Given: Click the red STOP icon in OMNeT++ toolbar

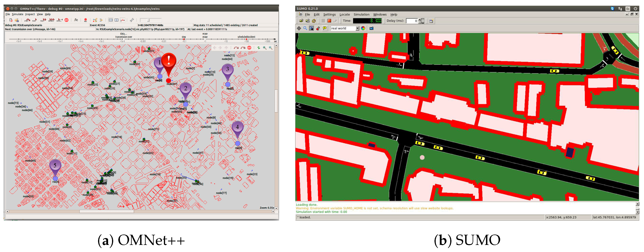Looking at the screenshot, I should pos(66,20).
